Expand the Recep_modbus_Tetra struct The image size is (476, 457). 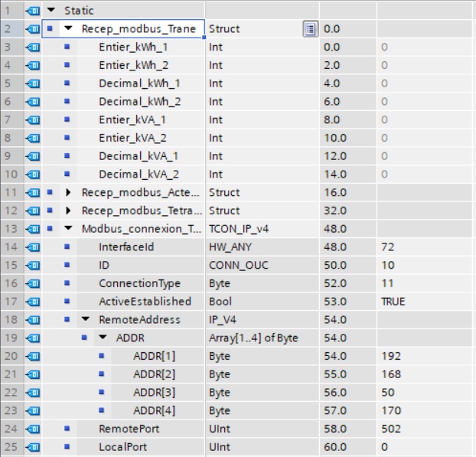(69, 211)
